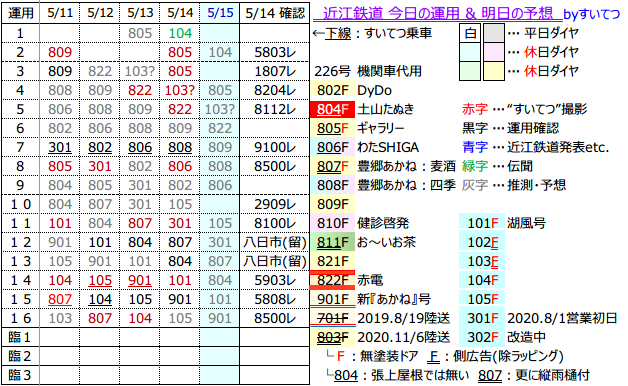
Task: Click the 805F ギャラリー legend cell
Action: (332, 128)
